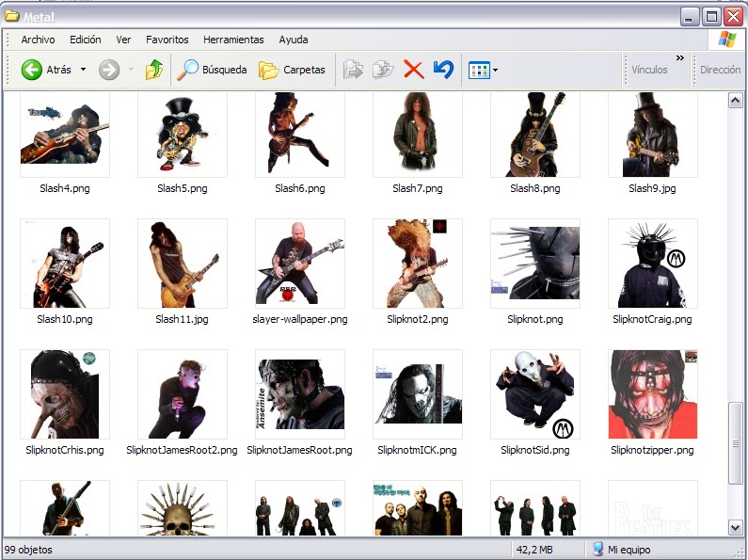
Task: Click the Slash9.jpg file name
Action: pyautogui.click(x=652, y=188)
